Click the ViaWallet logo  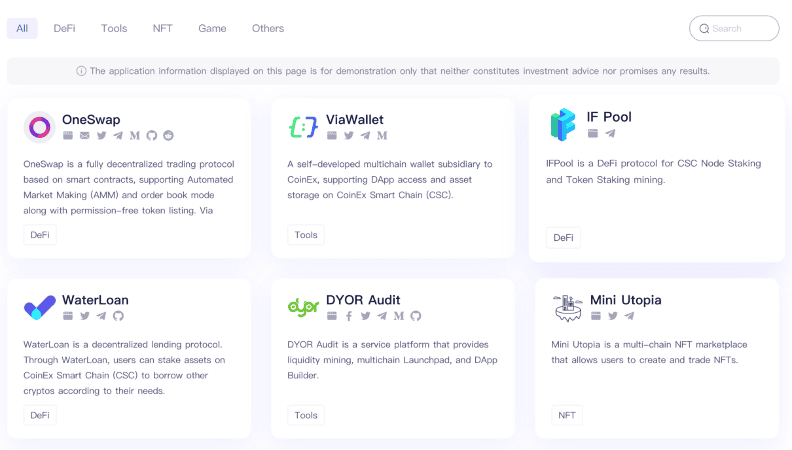[303, 127]
